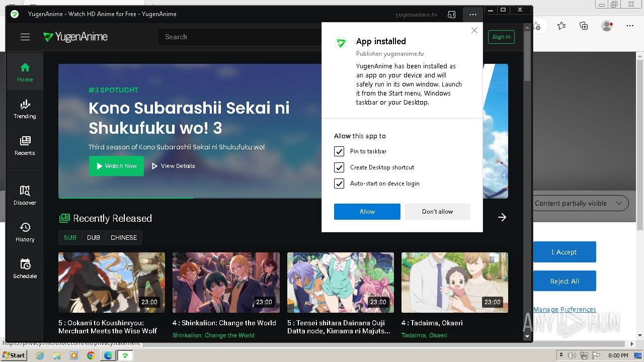644x362 pixels.
Task: Open Discover in the sidebar
Action: click(x=25, y=196)
